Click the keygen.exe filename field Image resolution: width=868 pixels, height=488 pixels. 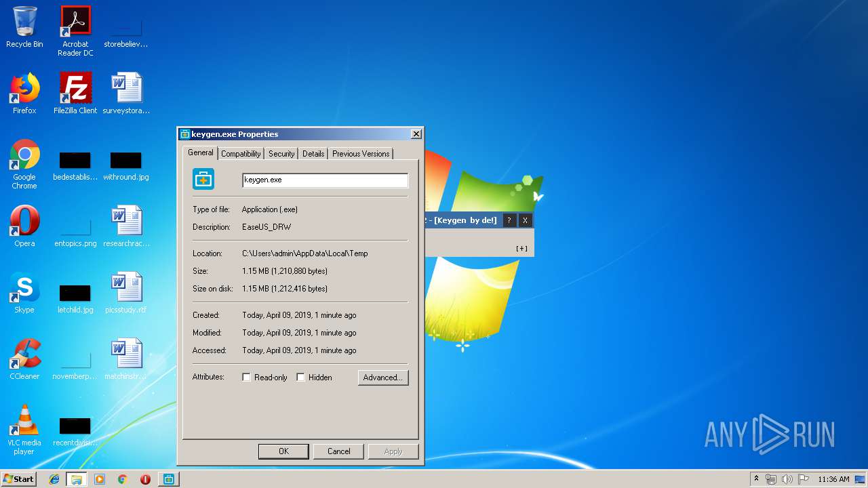click(325, 180)
